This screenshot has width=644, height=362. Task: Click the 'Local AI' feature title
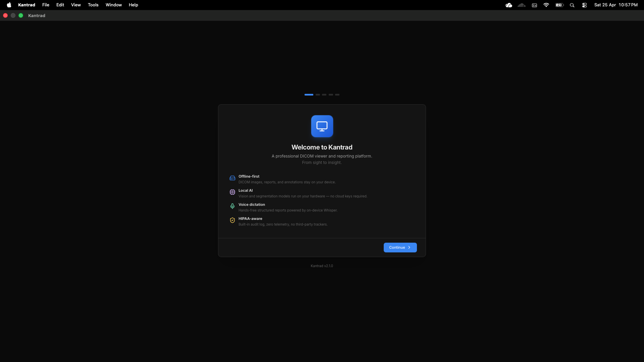pyautogui.click(x=246, y=190)
